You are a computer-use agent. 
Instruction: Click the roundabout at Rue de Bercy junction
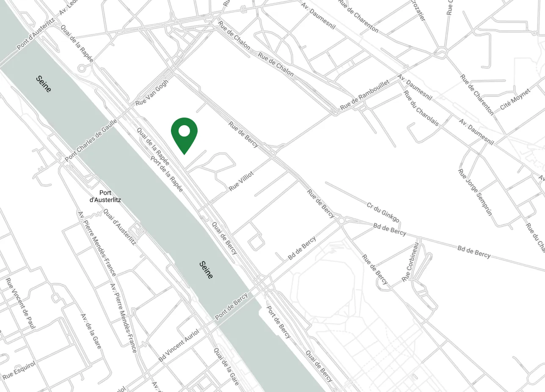click(341, 220)
